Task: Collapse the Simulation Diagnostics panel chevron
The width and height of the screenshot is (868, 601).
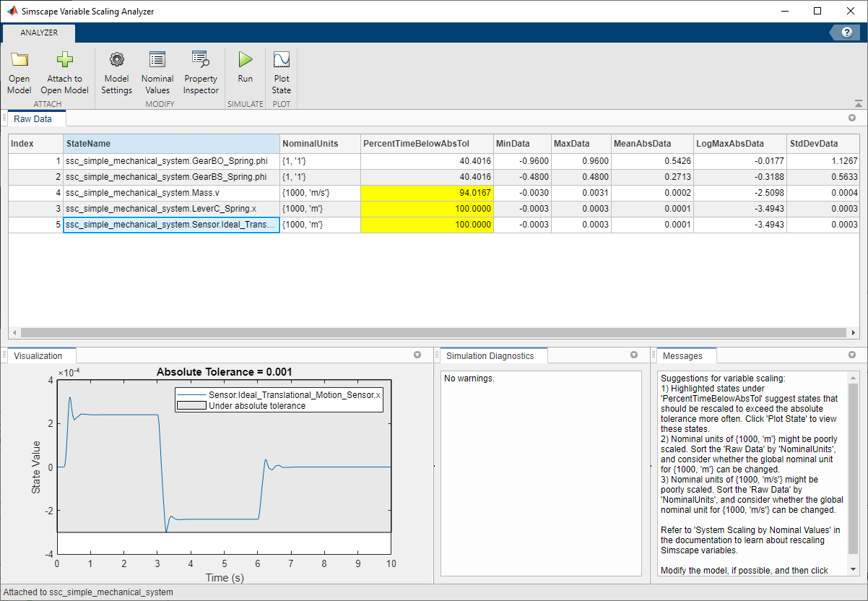Action: (634, 355)
